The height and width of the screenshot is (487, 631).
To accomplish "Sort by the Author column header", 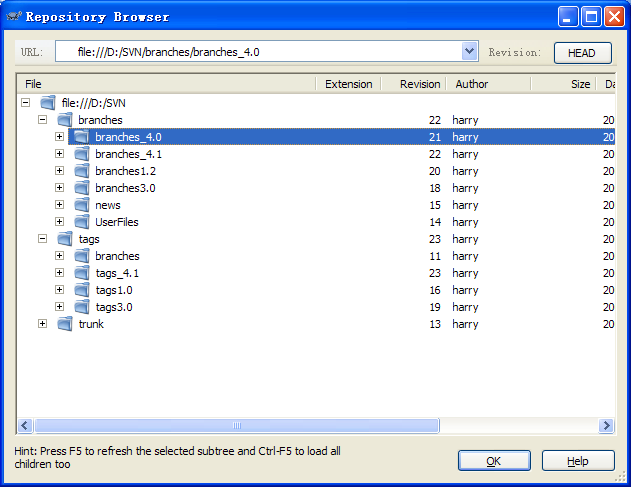I will [489, 84].
